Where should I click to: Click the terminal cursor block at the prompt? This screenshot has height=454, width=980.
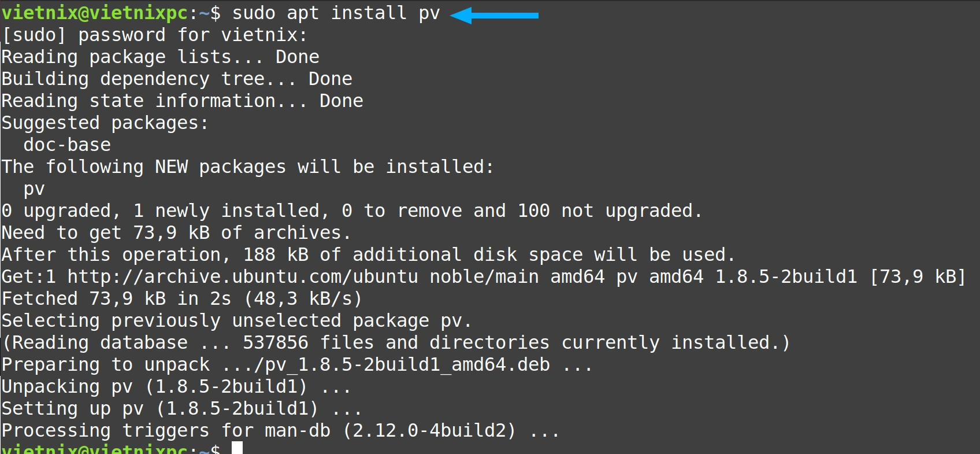pyautogui.click(x=237, y=448)
